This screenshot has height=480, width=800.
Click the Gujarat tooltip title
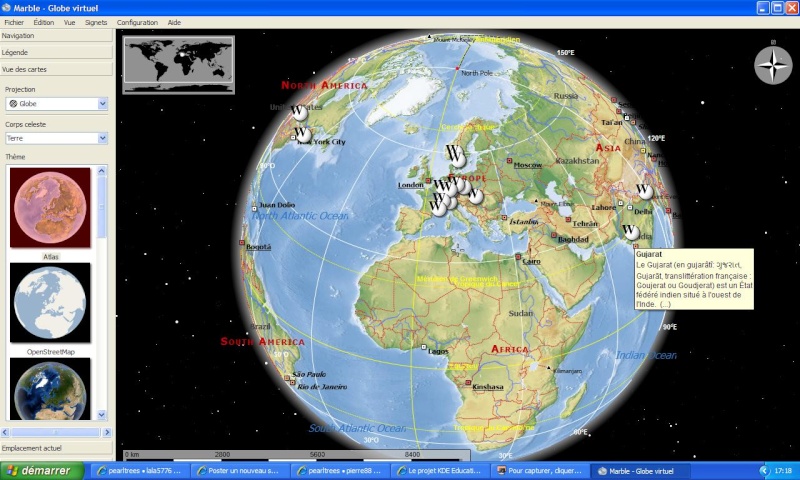pyautogui.click(x=649, y=254)
